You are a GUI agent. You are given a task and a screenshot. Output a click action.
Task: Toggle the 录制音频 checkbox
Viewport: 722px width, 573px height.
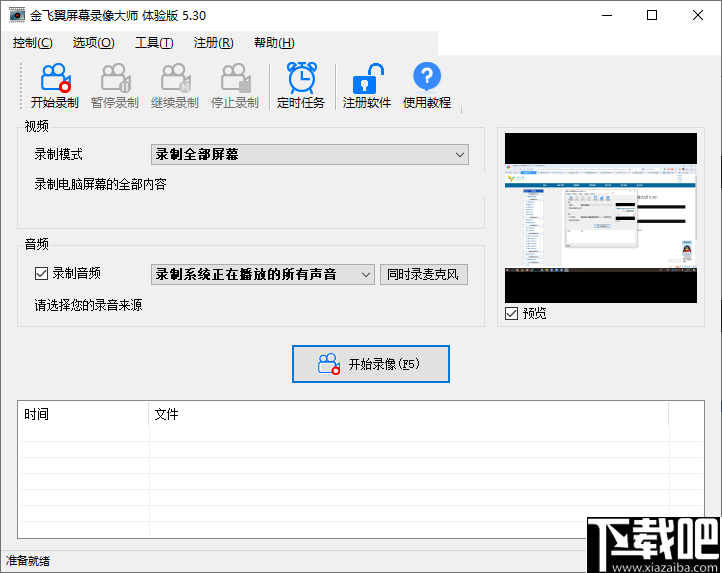click(41, 274)
